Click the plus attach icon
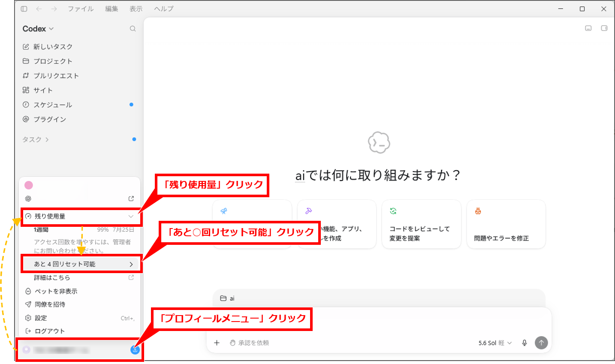Screen dimensions: 615x364 217,343
